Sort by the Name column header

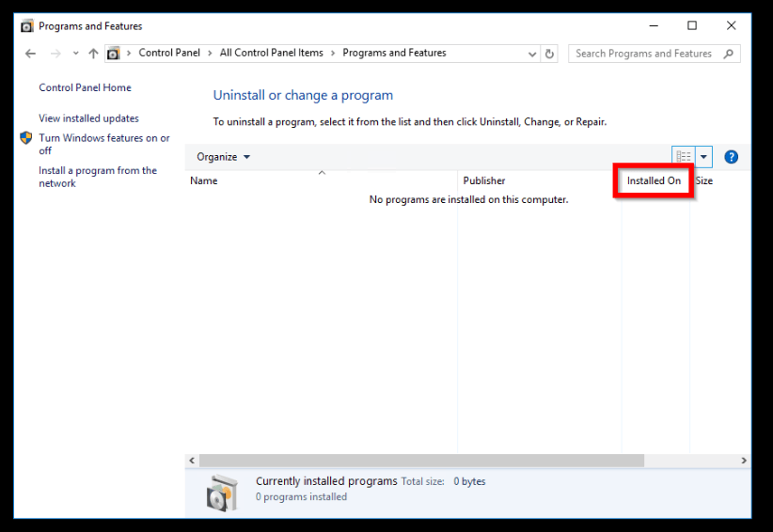(322, 180)
